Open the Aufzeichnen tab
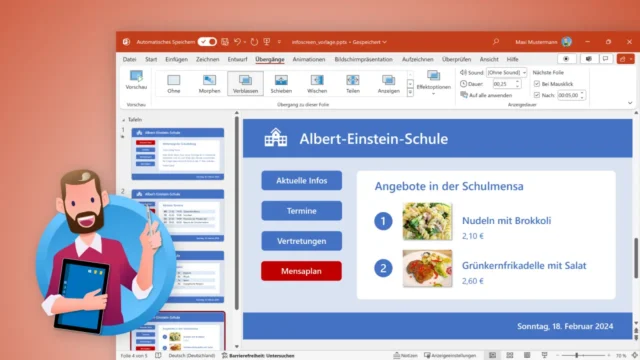Viewport: 640px width, 360px height. pyautogui.click(x=418, y=59)
